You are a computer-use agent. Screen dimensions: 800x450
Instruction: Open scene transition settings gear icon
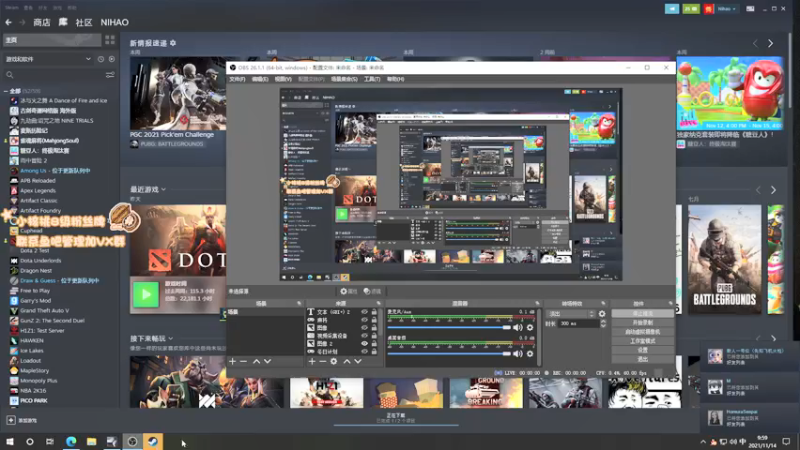601,314
